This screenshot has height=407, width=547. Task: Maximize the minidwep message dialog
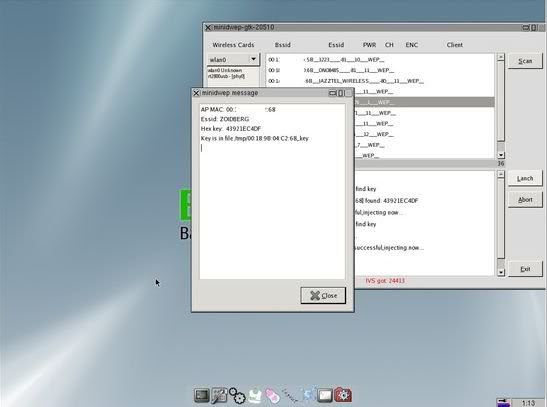point(341,93)
